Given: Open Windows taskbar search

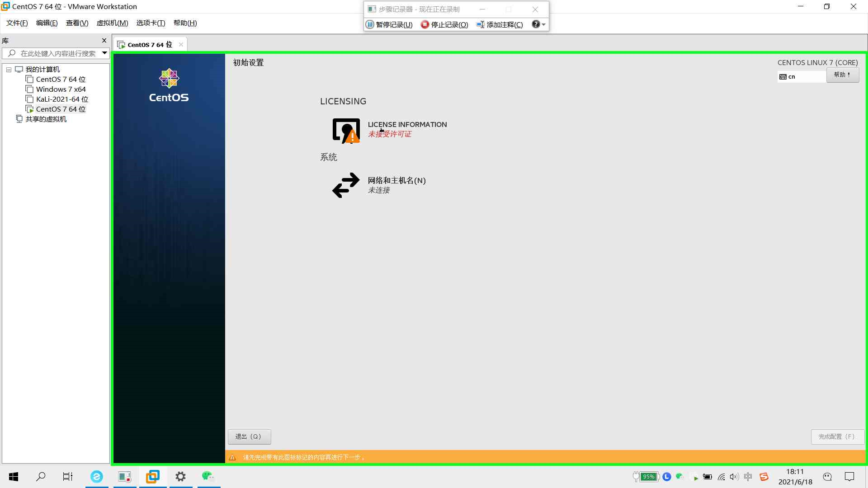Looking at the screenshot, I should pyautogui.click(x=41, y=476).
